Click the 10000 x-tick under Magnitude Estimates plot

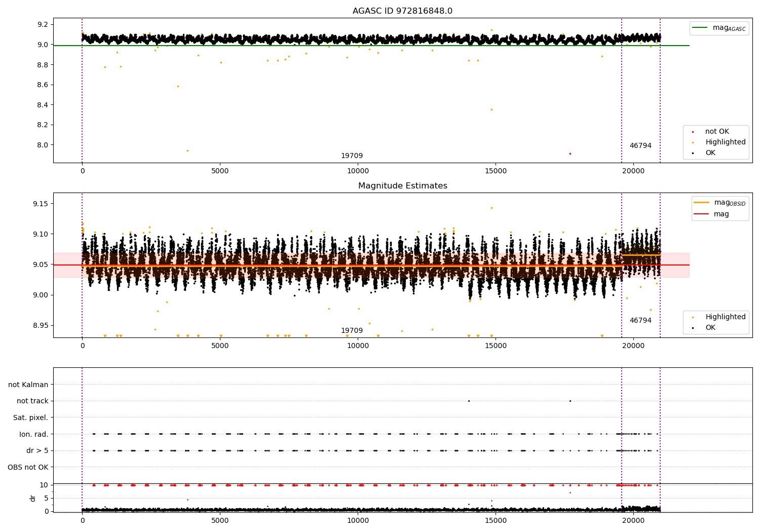pyautogui.click(x=358, y=346)
